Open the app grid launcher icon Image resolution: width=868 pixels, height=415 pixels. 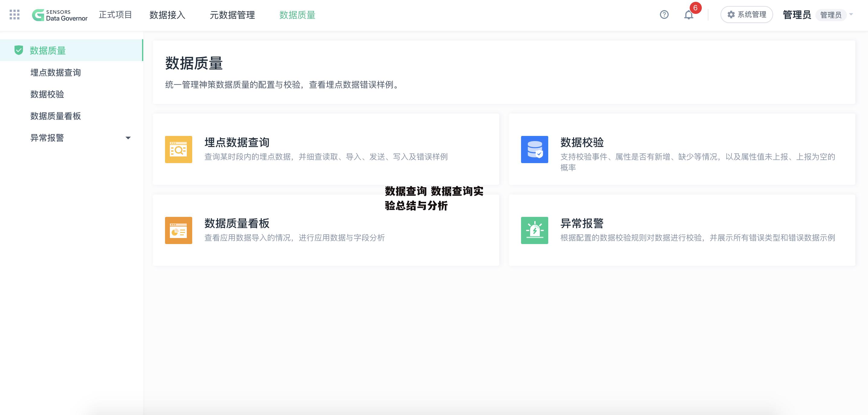point(15,15)
